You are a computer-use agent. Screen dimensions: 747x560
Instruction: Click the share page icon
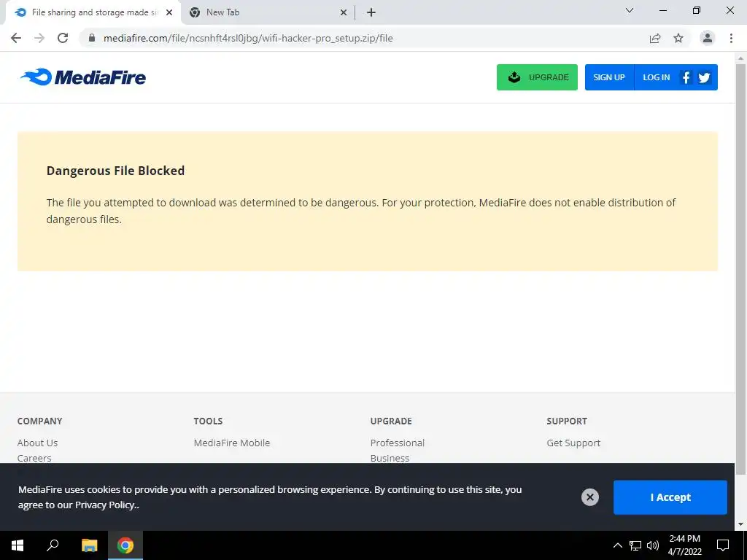click(x=655, y=38)
